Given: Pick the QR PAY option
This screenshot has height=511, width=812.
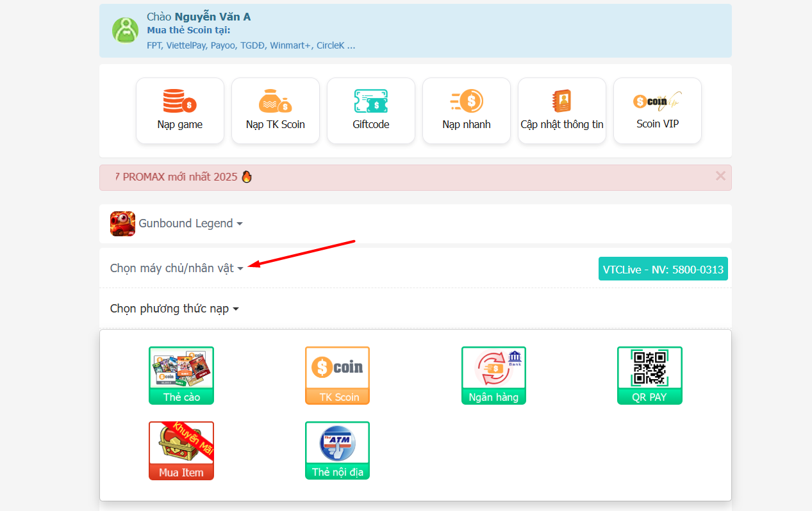Looking at the screenshot, I should pos(649,375).
